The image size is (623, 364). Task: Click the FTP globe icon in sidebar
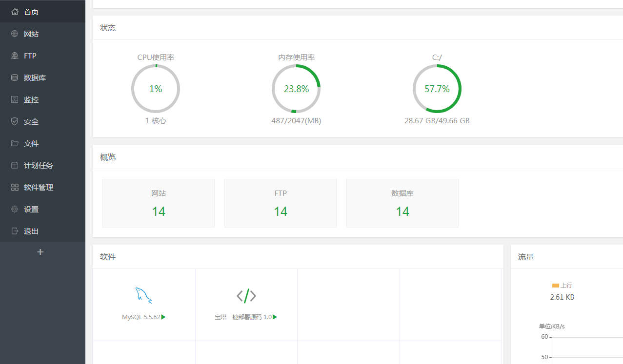click(15, 56)
